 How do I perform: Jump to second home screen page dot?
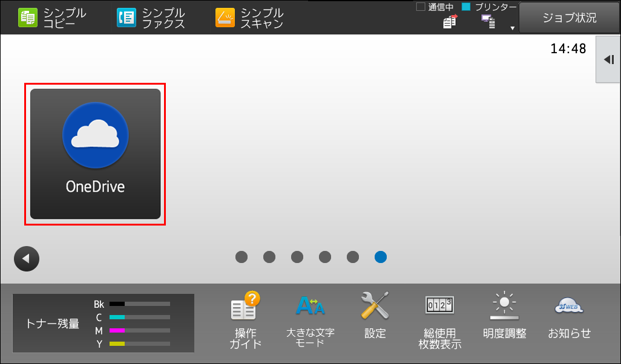pyautogui.click(x=269, y=257)
